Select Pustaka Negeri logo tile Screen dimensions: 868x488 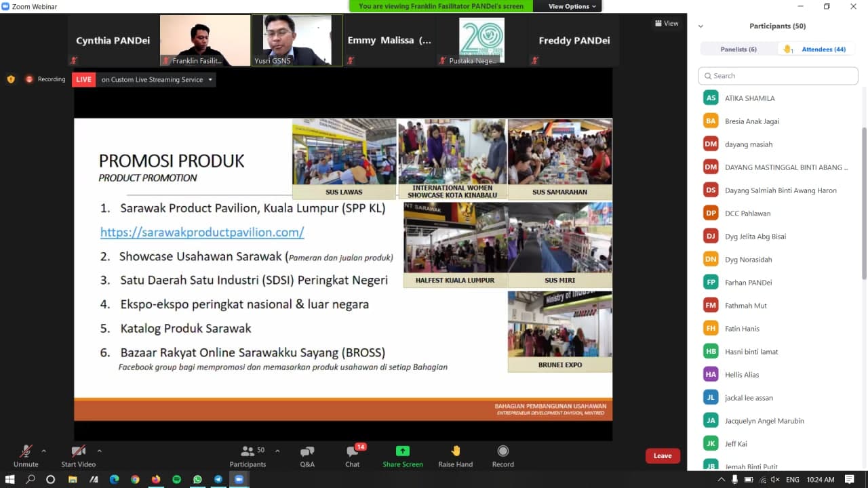(x=481, y=41)
